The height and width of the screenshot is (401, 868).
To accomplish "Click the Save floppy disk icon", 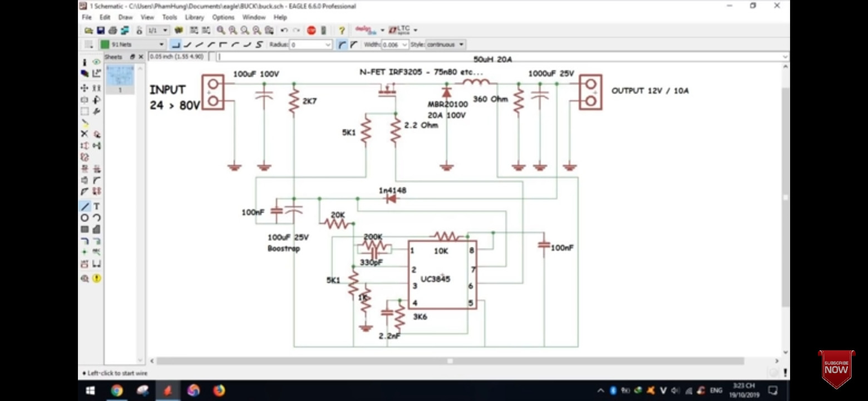I will [x=101, y=30].
